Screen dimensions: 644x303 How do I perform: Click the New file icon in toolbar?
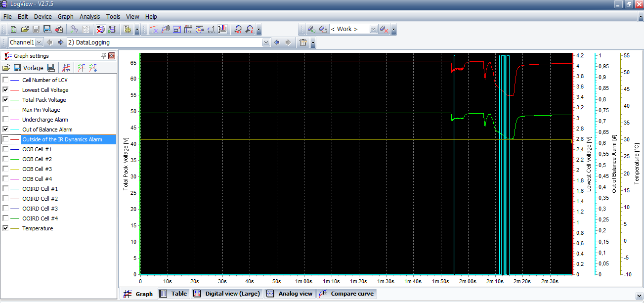[13, 29]
